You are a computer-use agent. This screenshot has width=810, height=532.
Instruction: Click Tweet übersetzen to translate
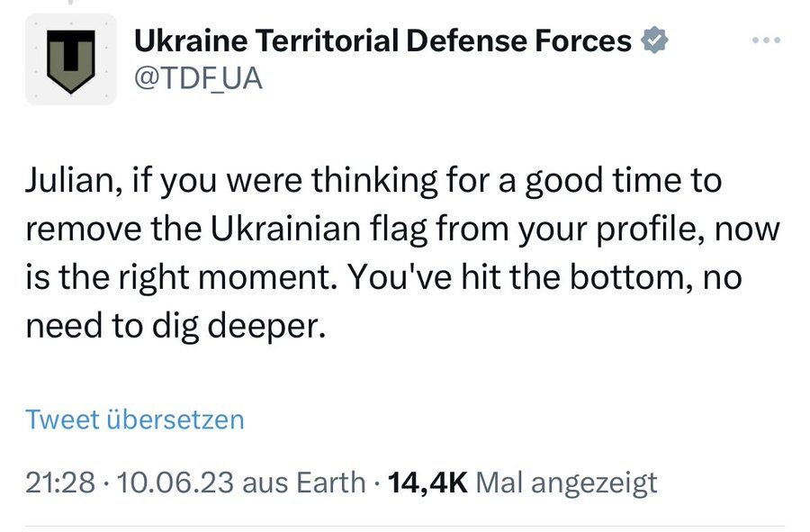click(135, 419)
